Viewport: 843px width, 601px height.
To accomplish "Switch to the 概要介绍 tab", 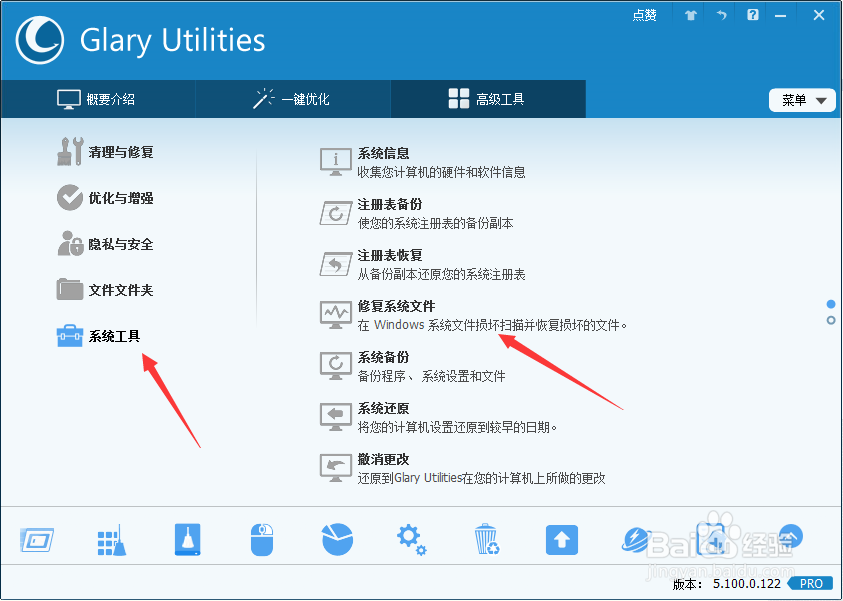I will [98, 99].
